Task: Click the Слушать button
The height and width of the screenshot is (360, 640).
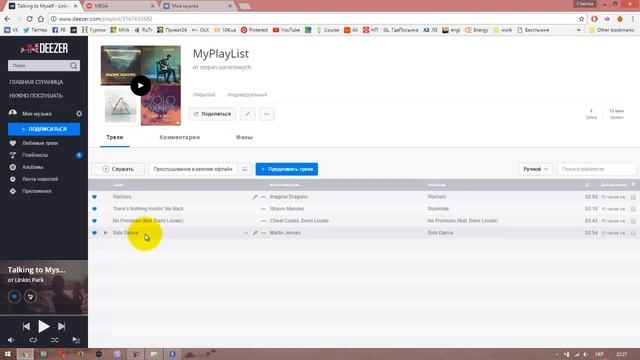Action: tap(118, 169)
